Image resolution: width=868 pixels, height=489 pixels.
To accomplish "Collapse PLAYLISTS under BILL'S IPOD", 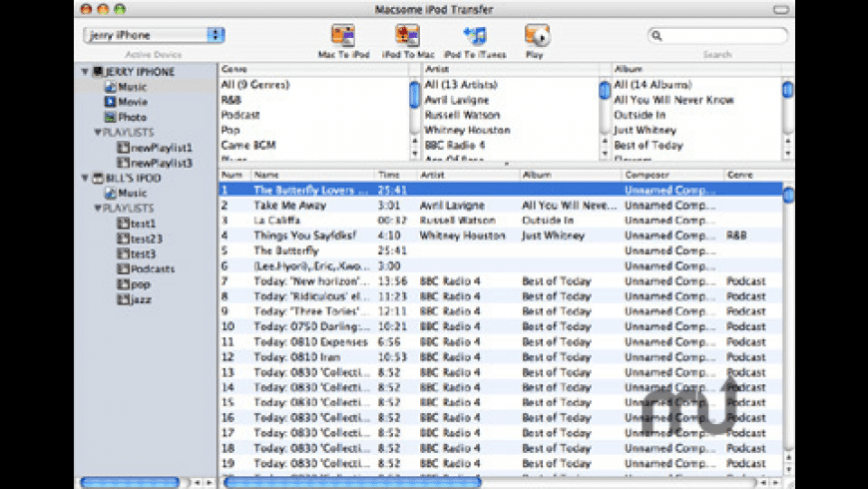I will [x=98, y=209].
